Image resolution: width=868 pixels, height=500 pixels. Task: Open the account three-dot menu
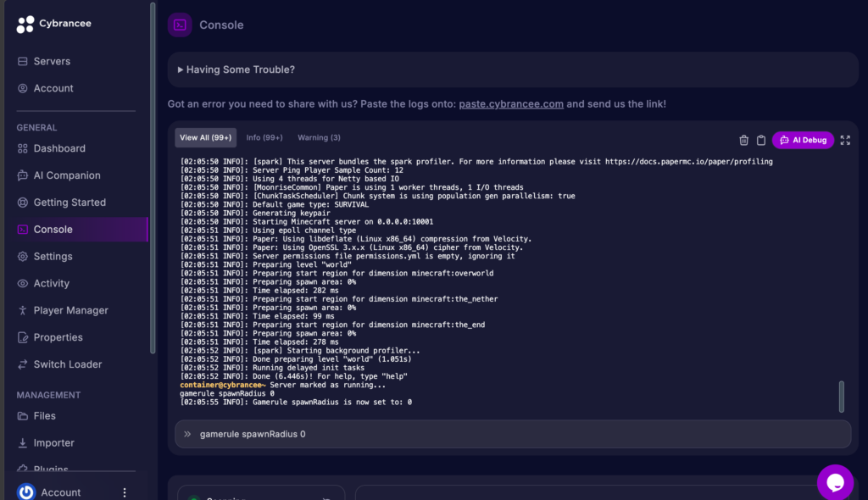125,492
